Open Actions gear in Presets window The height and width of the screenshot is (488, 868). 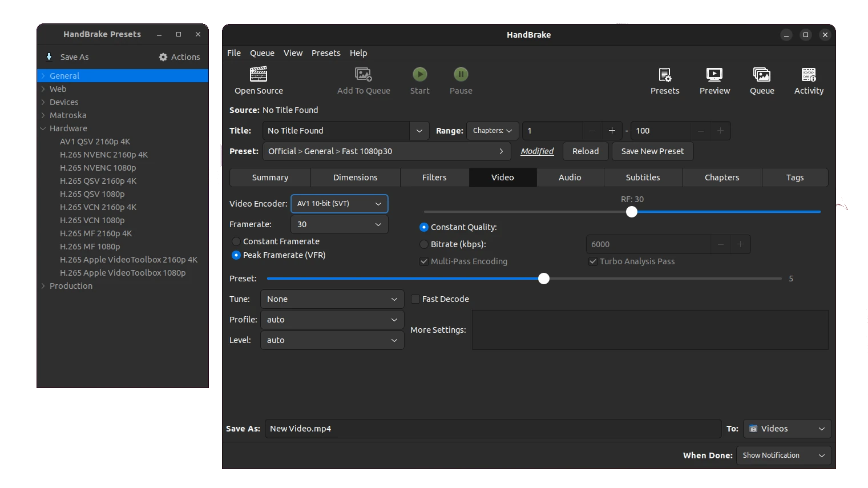(163, 57)
